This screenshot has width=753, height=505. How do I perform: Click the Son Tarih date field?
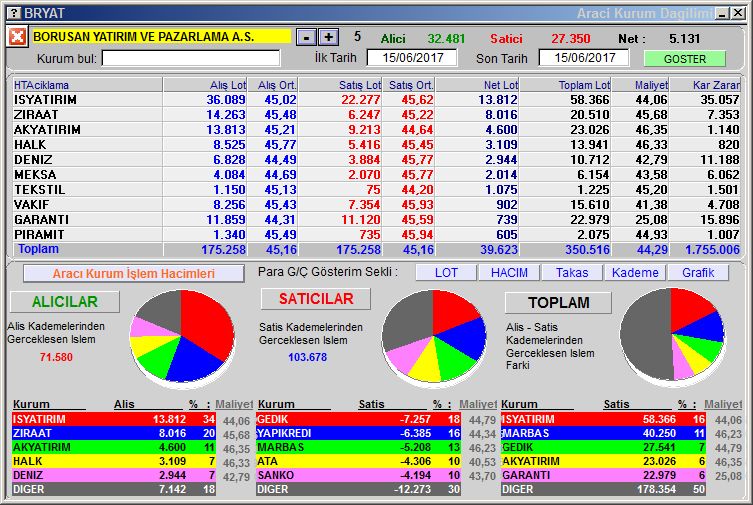(x=584, y=58)
